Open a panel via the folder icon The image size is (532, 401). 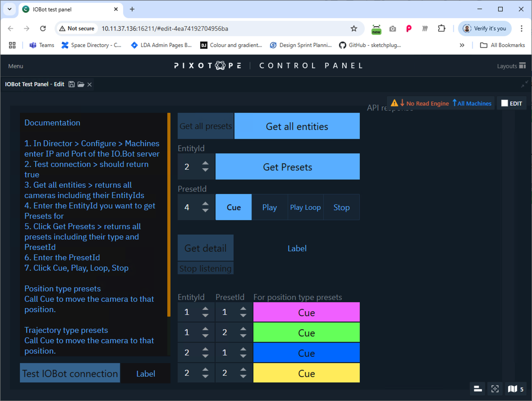(x=80, y=84)
